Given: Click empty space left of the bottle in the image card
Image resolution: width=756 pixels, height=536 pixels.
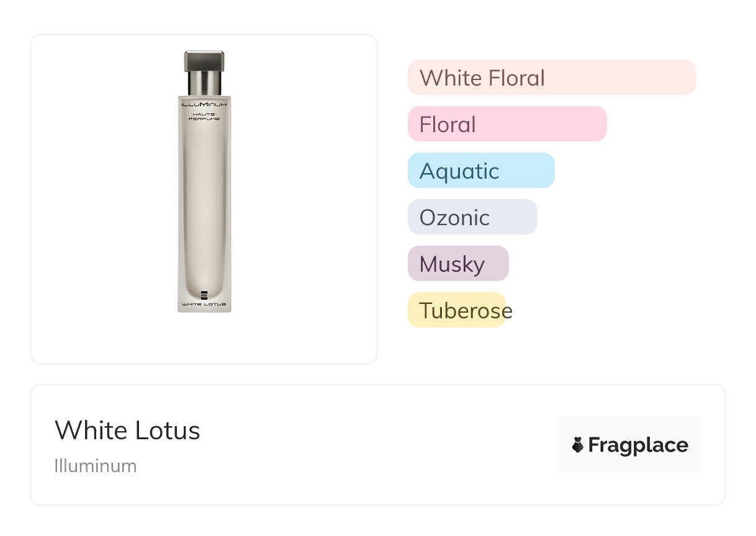Looking at the screenshot, I should pyautogui.click(x=99, y=199).
